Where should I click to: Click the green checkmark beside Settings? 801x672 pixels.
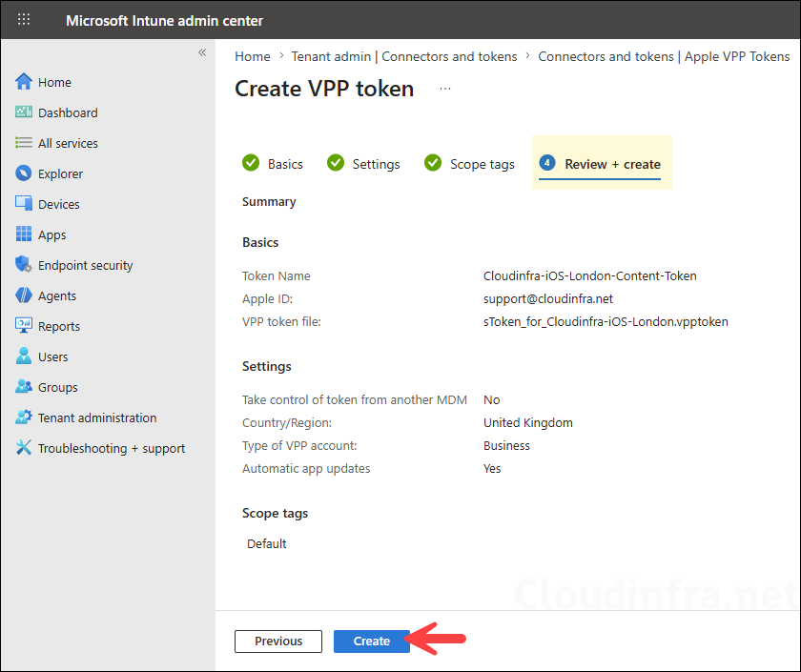click(335, 163)
